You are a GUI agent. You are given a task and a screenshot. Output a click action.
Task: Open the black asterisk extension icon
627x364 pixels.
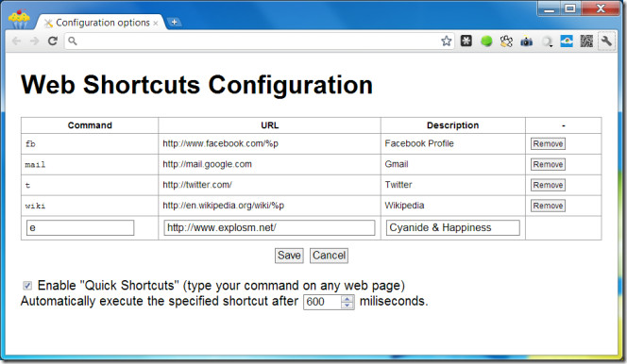[466, 41]
